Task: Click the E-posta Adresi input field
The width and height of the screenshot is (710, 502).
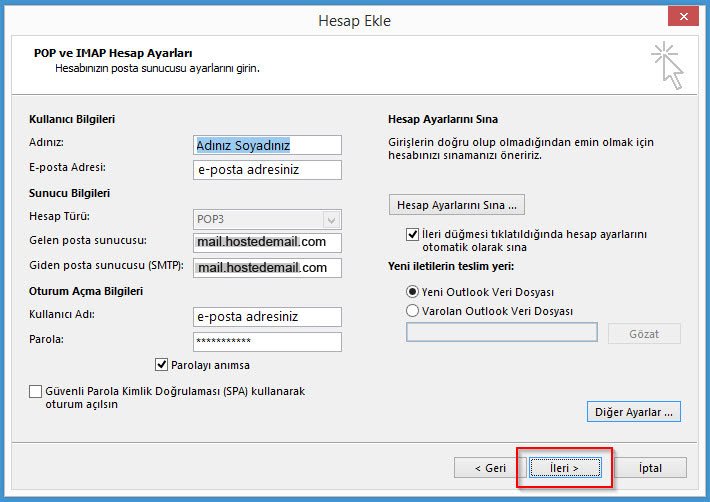Action: [268, 170]
